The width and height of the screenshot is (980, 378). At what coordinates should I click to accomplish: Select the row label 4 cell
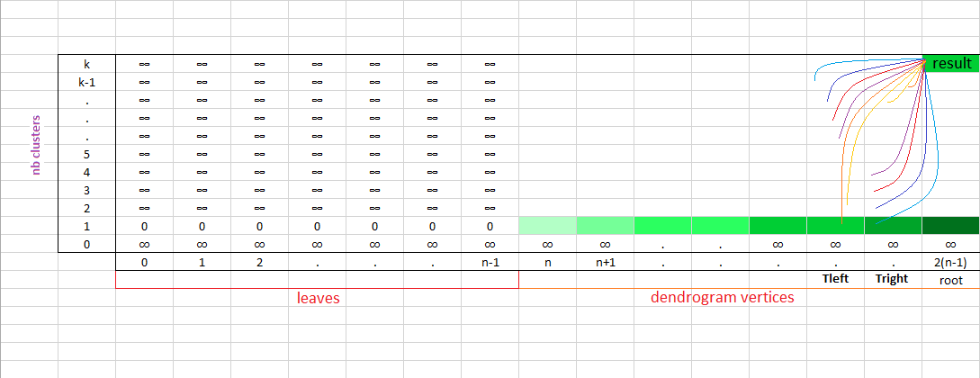coord(86,172)
